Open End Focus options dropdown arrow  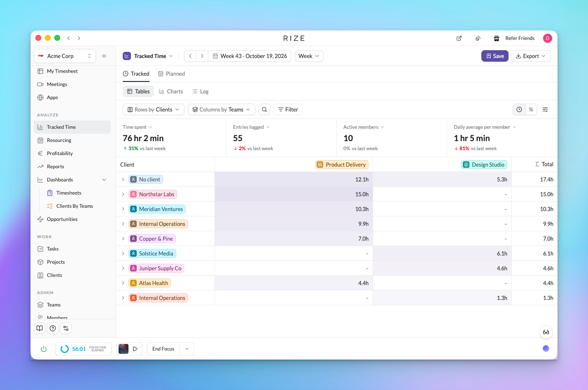coord(187,349)
